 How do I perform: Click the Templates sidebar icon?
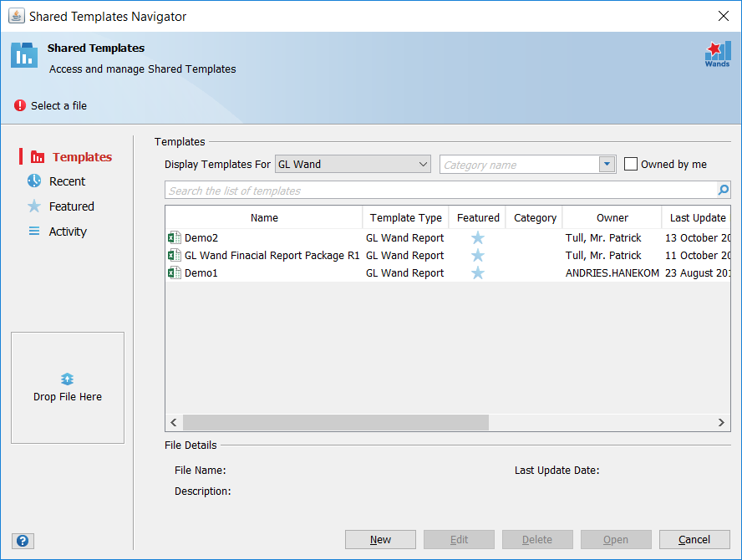coord(38,156)
